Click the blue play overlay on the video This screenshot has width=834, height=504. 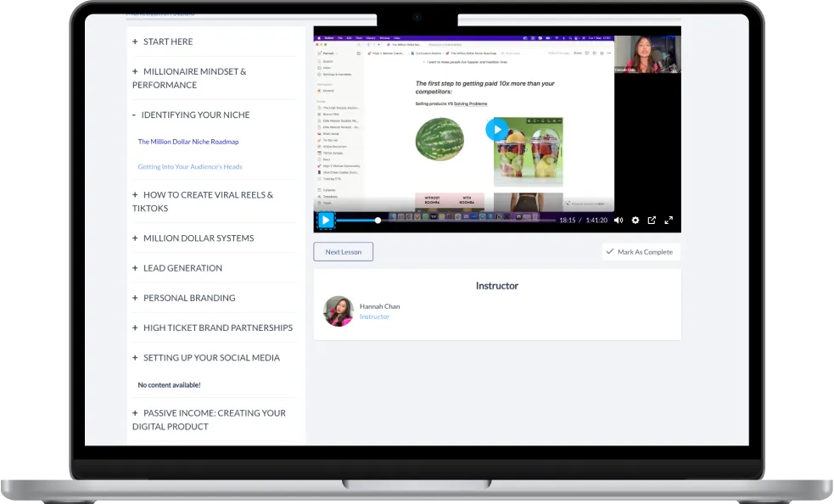pos(497,129)
